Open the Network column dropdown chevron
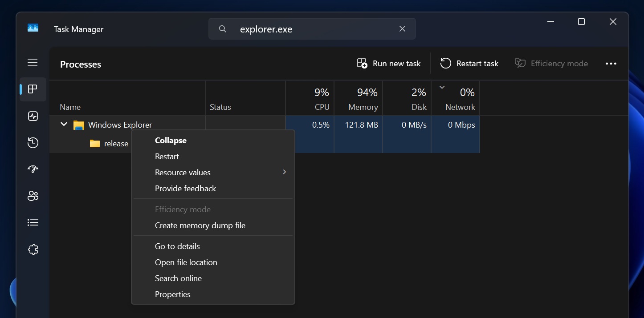644x318 pixels. [x=442, y=87]
